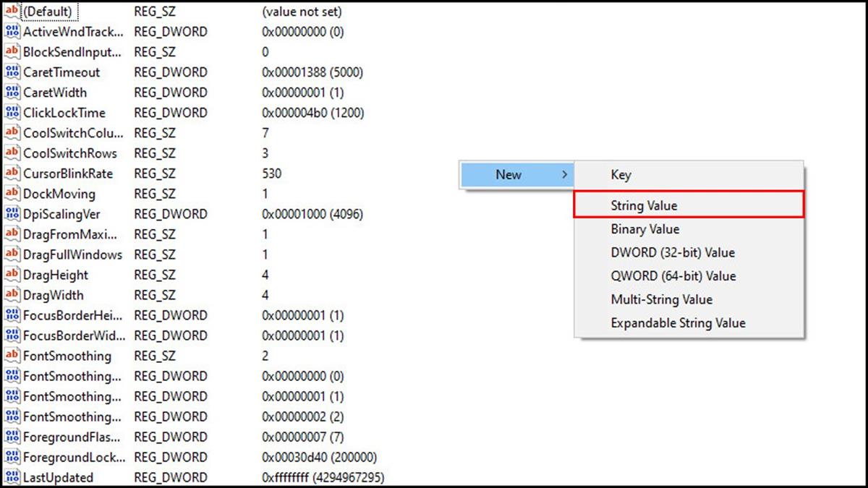Expand the New submenu arrow
The height and width of the screenshot is (488, 868).
tap(564, 174)
